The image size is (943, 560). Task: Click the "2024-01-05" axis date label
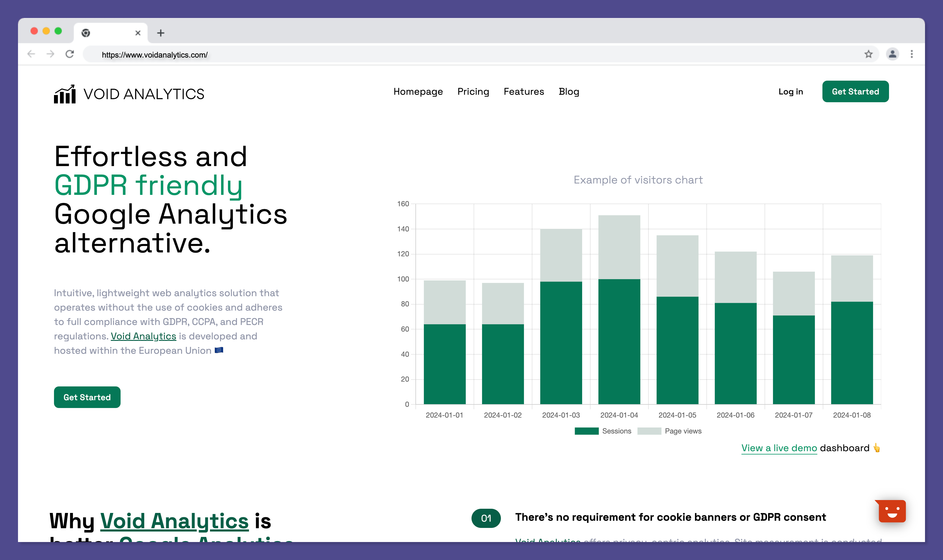[x=677, y=415]
